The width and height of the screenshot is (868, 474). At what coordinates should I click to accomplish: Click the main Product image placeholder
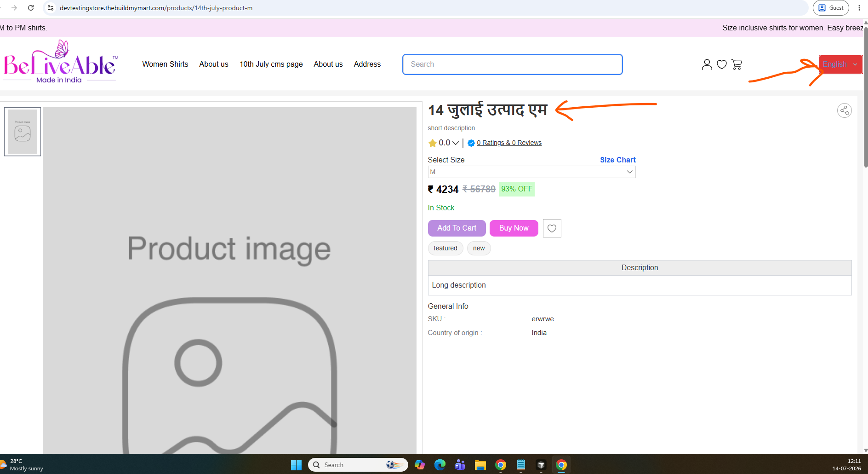coord(229,280)
